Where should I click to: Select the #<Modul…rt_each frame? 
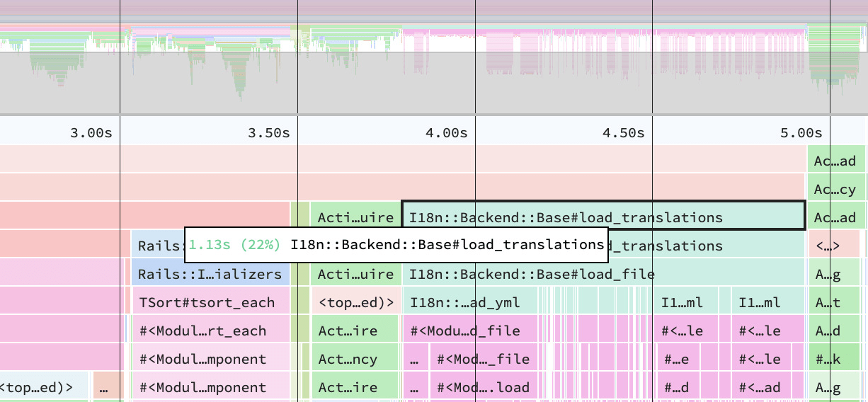point(210,330)
